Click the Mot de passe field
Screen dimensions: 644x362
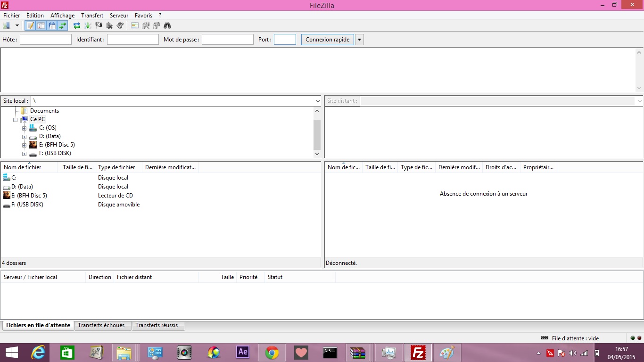pyautogui.click(x=228, y=40)
